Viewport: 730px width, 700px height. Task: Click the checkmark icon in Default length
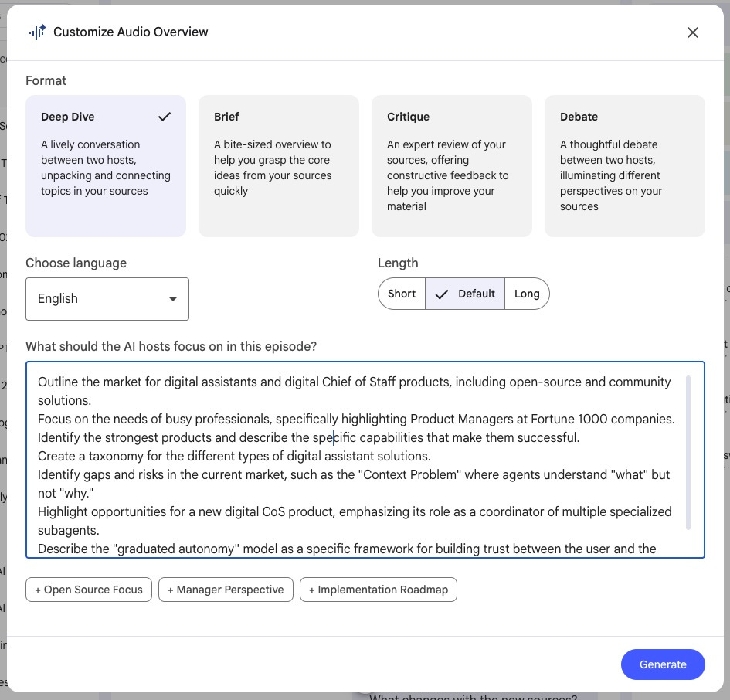tap(441, 294)
